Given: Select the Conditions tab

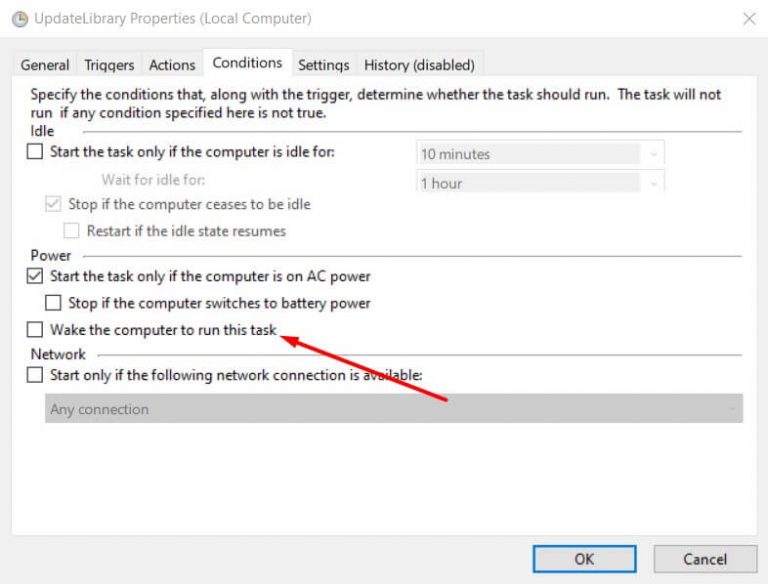Looking at the screenshot, I should (x=247, y=63).
